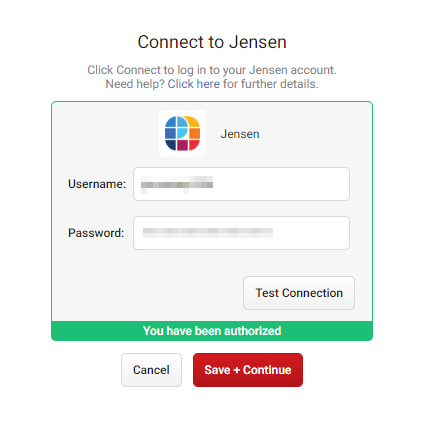
Task: Click the 'Username:' label
Action: click(x=97, y=184)
